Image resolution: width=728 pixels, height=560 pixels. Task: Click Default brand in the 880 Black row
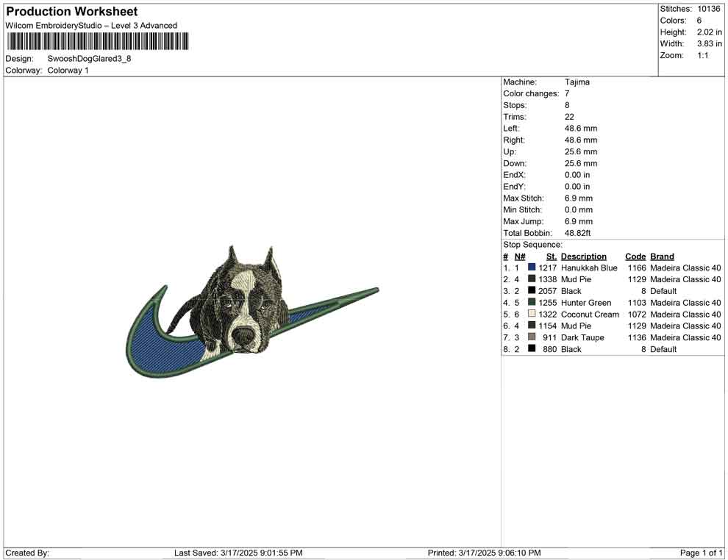tap(663, 349)
